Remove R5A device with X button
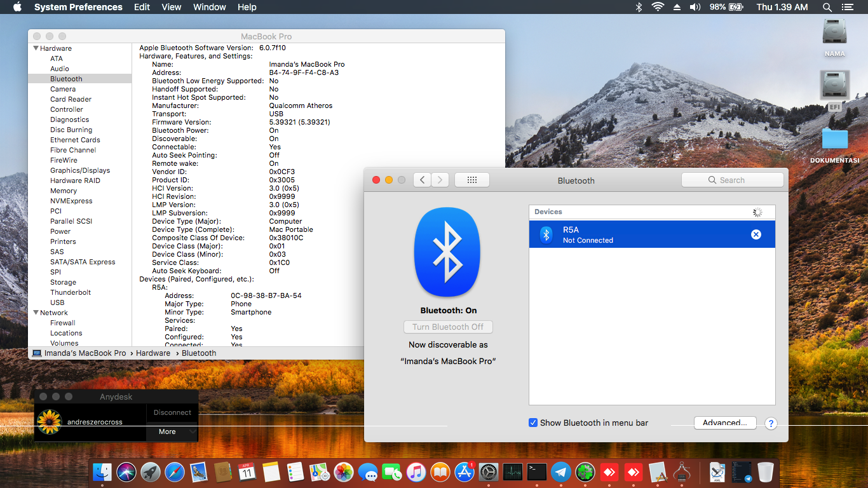The image size is (868, 488). pos(756,234)
